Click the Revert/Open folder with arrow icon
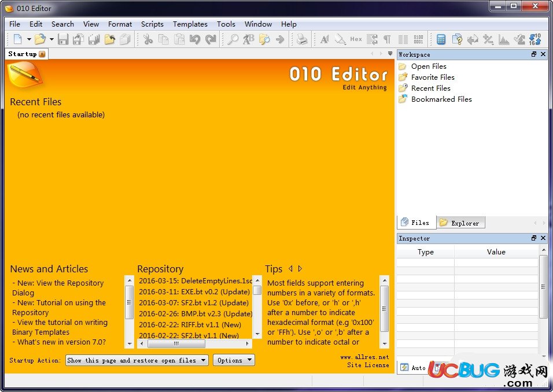Screen dimensions: 553x392 pos(110,39)
